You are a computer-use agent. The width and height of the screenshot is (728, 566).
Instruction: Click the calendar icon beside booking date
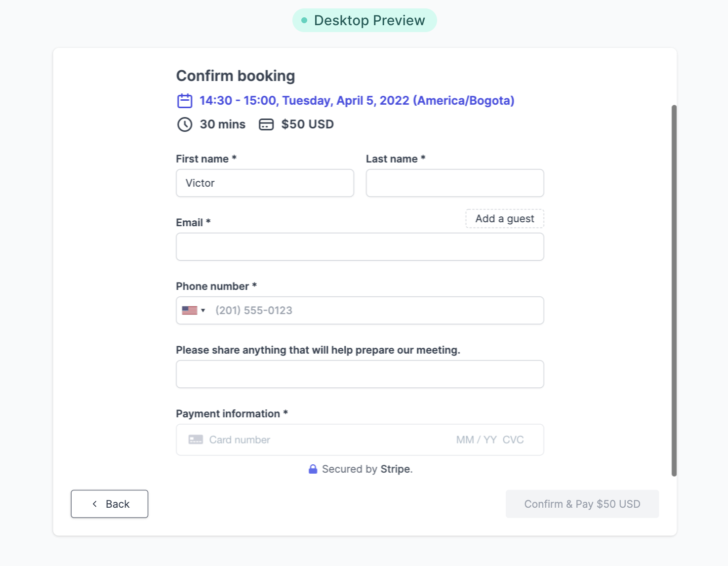click(x=185, y=101)
